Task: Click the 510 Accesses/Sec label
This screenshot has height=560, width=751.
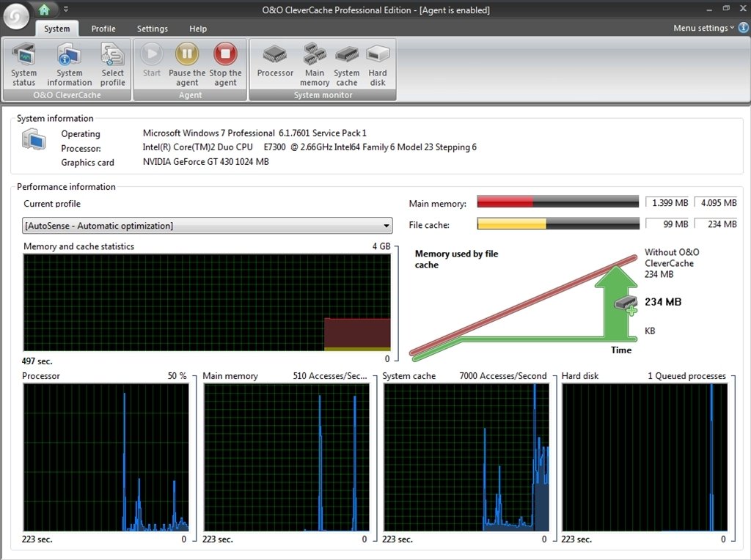Action: 330,376
